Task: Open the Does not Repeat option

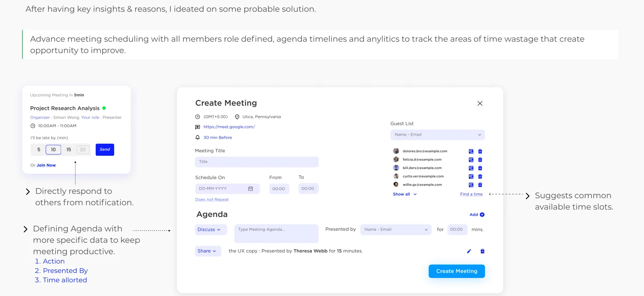Action: click(x=212, y=199)
